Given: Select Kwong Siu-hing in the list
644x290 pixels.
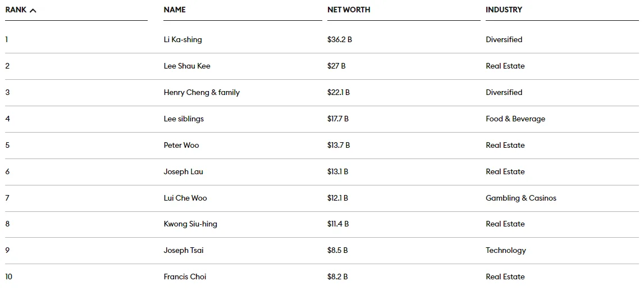Looking at the screenshot, I should click(x=190, y=224).
